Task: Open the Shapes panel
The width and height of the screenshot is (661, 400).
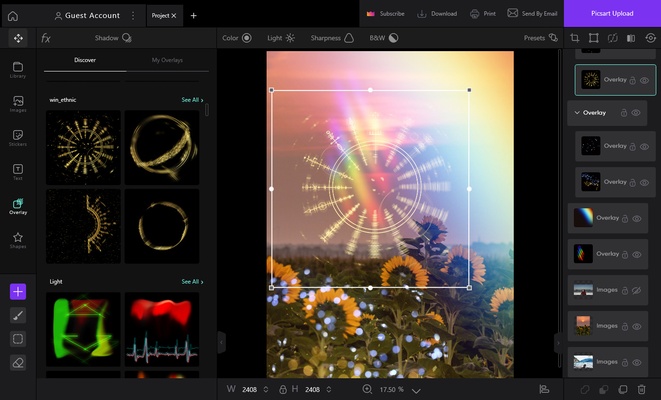Action: [x=18, y=241]
